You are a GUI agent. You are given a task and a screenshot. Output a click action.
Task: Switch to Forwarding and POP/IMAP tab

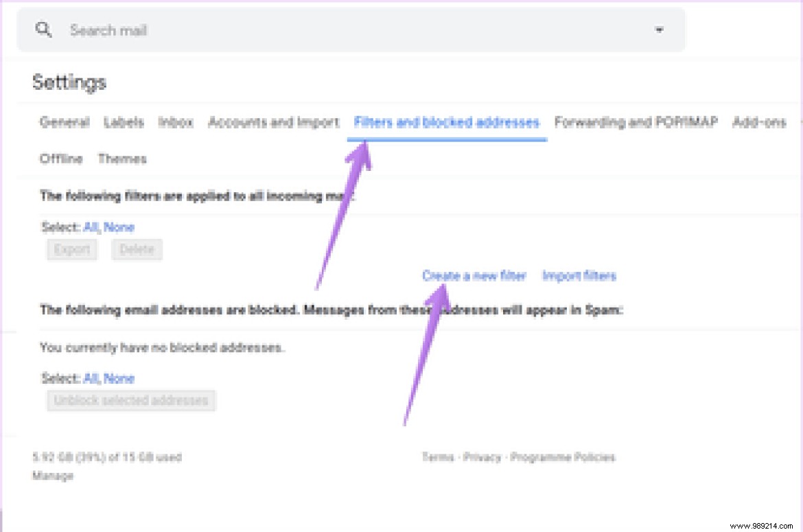pos(637,122)
